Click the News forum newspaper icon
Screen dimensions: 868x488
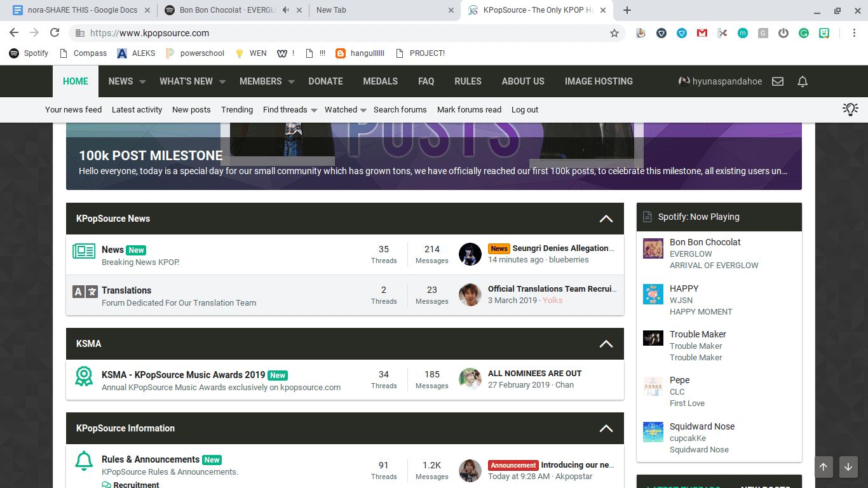(x=84, y=251)
